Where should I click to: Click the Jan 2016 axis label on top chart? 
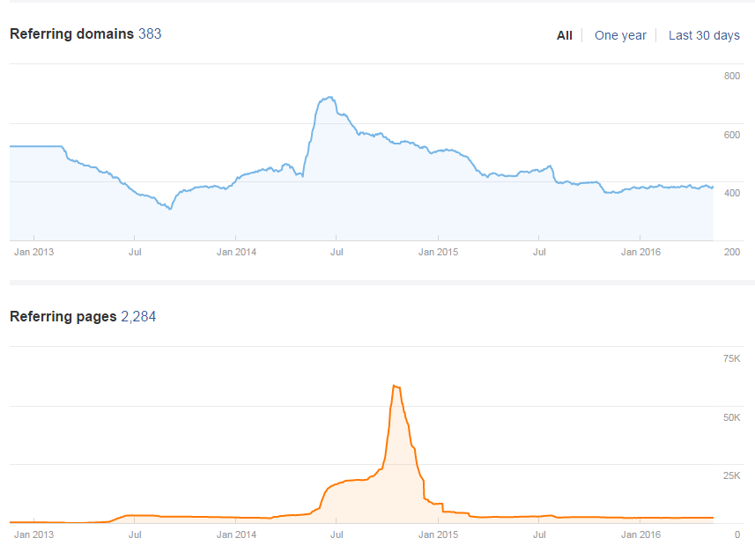coord(640,252)
